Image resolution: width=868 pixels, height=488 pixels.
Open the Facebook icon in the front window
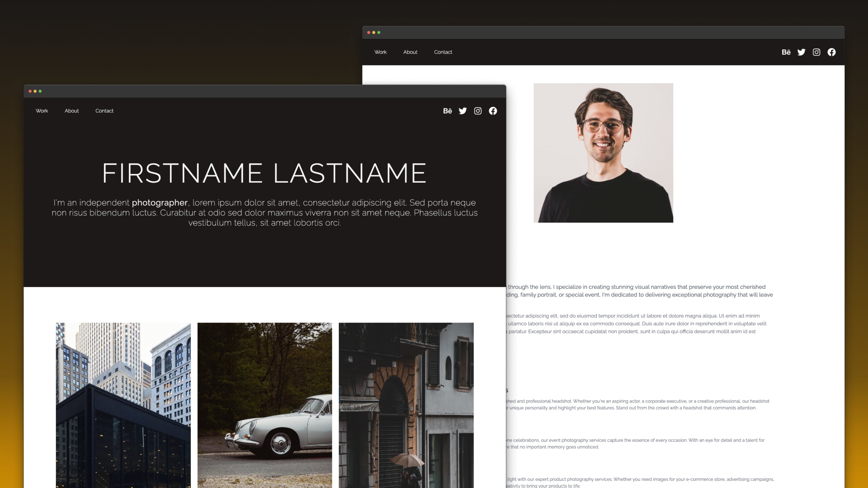493,111
